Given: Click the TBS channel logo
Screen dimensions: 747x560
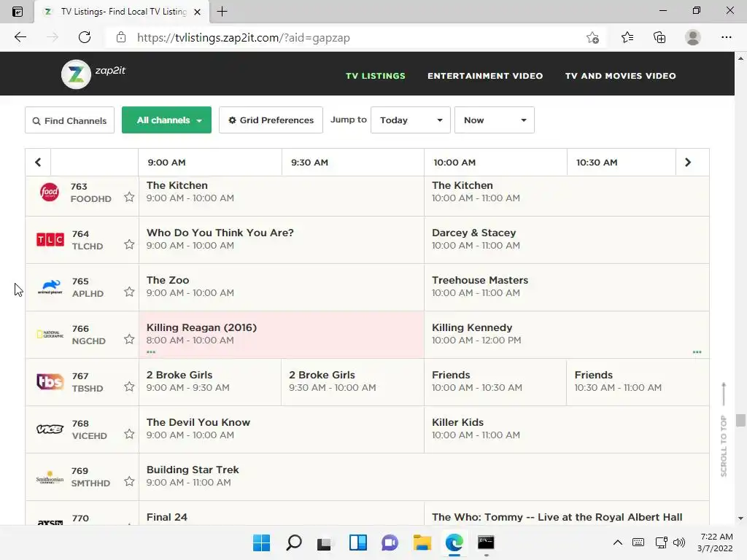Looking at the screenshot, I should pyautogui.click(x=50, y=382).
